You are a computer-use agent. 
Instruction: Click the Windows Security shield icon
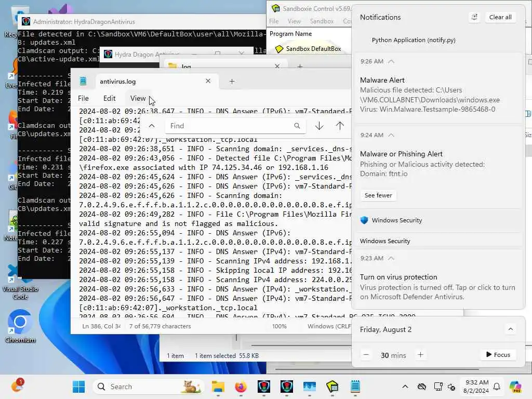[364, 220]
